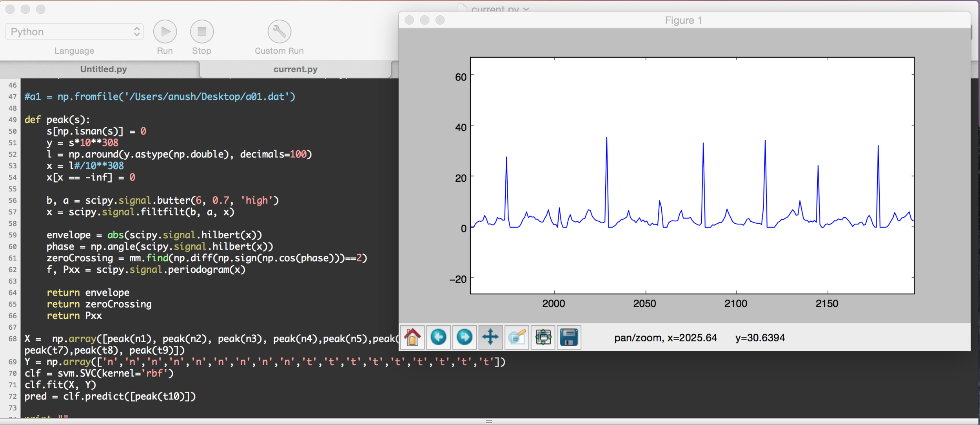The image size is (980, 425).
Task: Save the figure with floppy icon
Action: [x=569, y=337]
